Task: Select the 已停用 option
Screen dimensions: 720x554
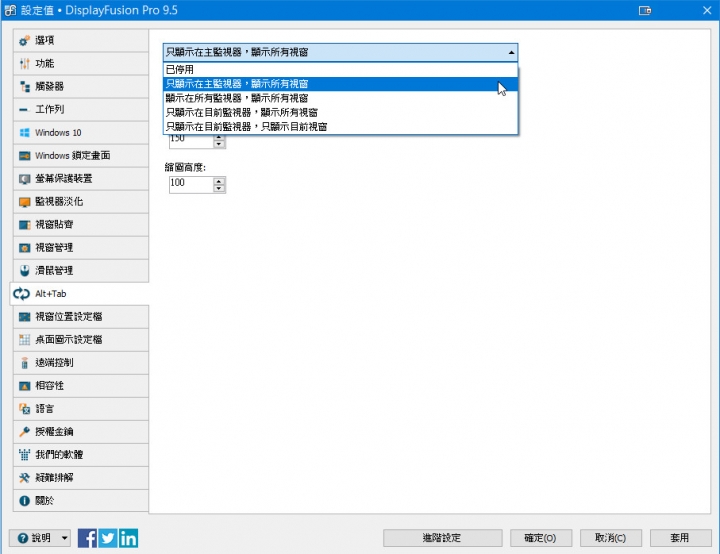Action: [x=340, y=69]
